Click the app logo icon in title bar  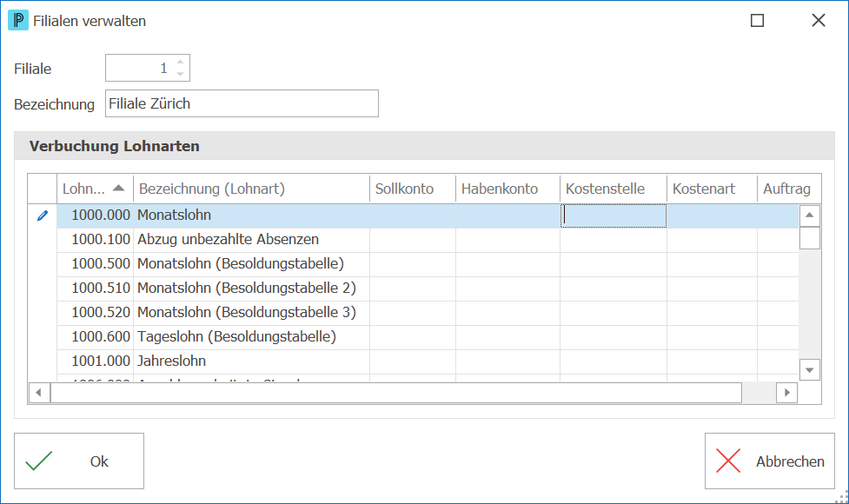pyautogui.click(x=18, y=21)
